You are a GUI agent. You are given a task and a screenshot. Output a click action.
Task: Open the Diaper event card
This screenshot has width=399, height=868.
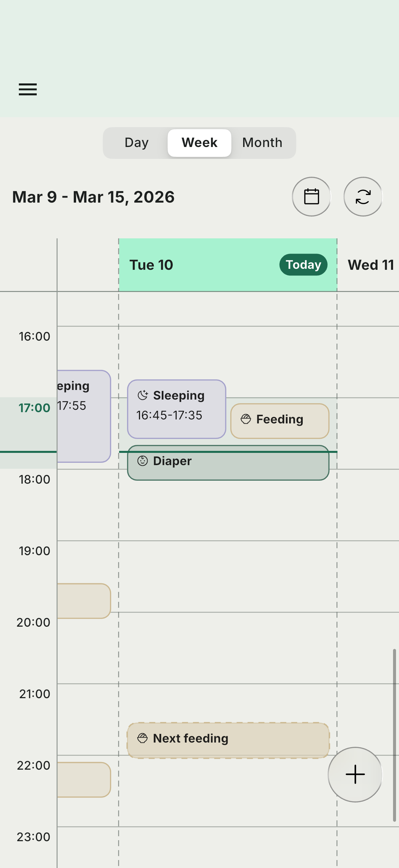[x=228, y=465]
